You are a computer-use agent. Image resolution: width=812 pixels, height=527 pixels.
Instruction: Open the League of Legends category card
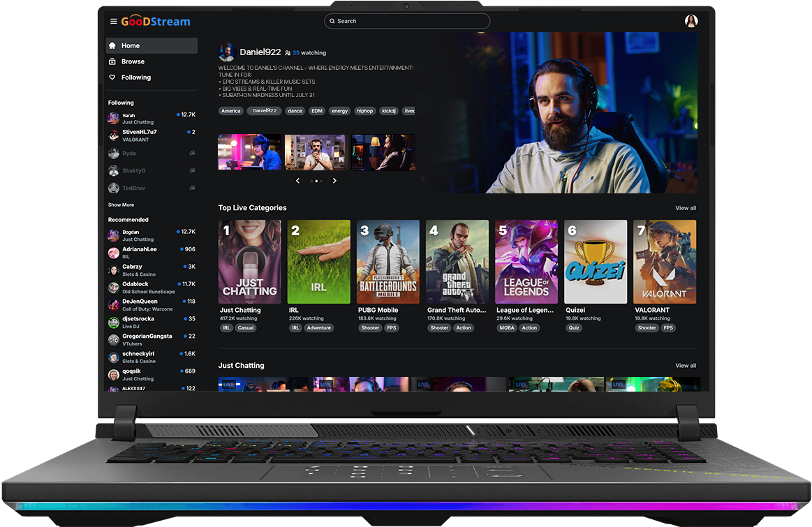point(526,262)
